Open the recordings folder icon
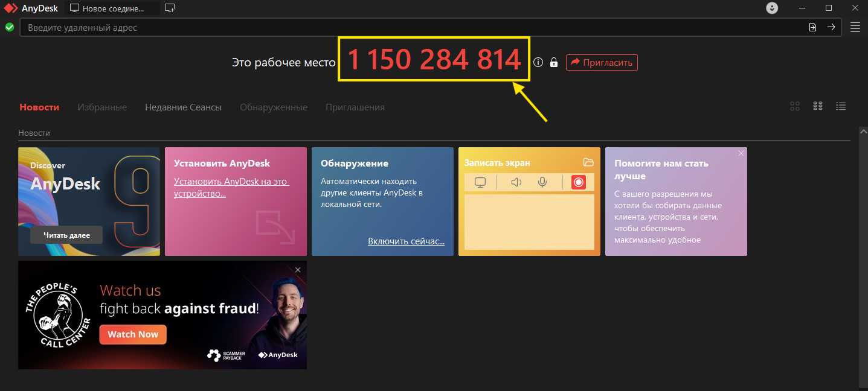 588,162
